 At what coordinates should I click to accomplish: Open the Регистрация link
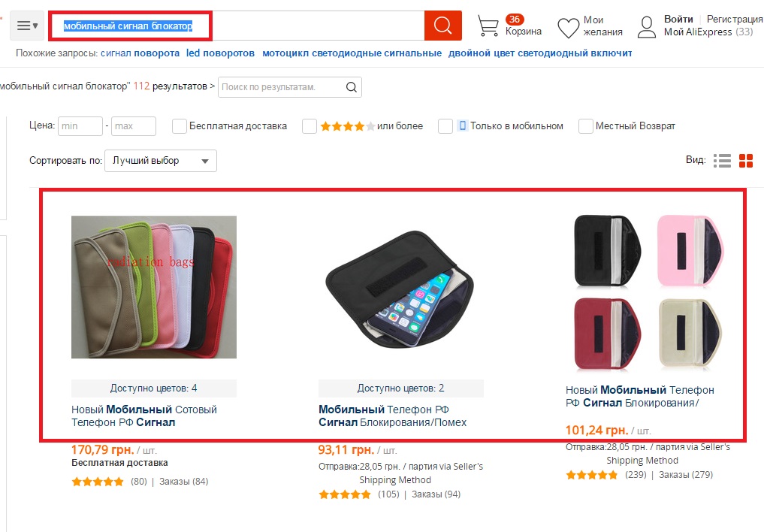(734, 19)
